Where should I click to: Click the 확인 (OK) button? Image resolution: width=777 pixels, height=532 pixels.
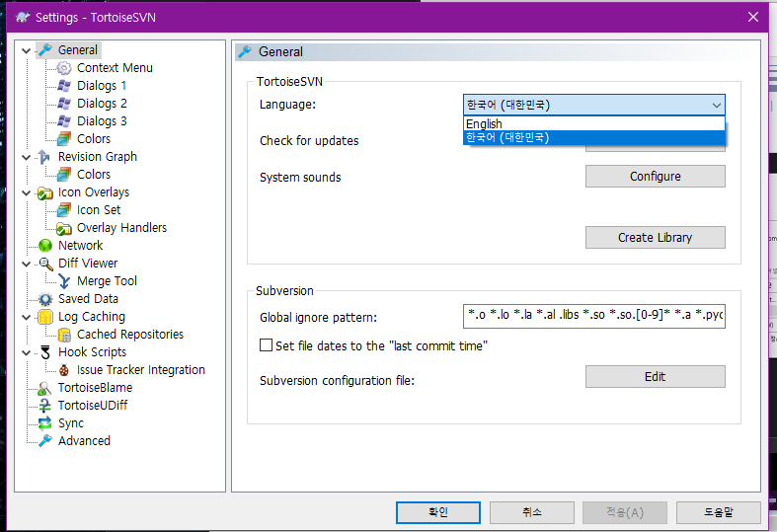438,512
